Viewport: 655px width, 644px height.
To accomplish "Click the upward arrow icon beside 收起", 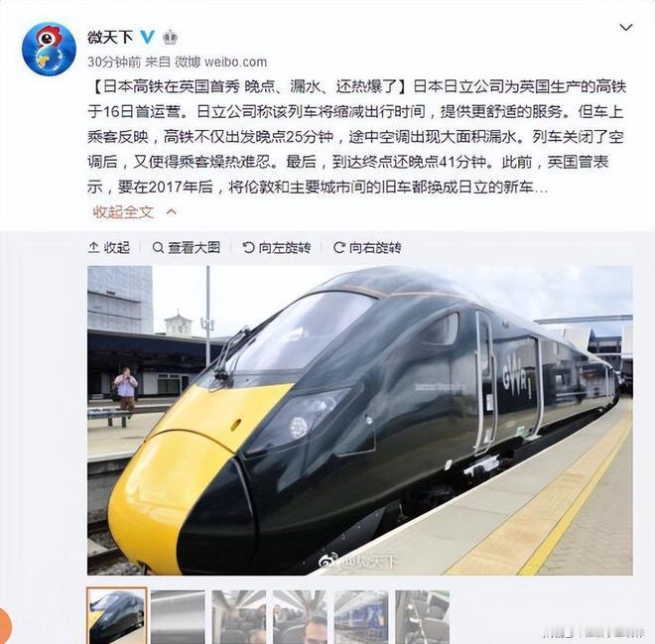I will pyautogui.click(x=93, y=248).
